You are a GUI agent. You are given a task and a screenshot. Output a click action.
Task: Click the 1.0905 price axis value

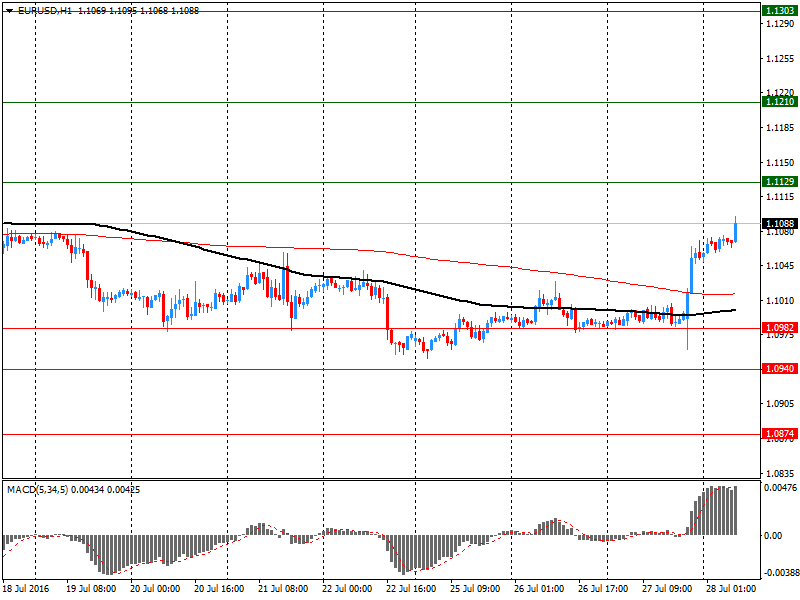(780, 404)
